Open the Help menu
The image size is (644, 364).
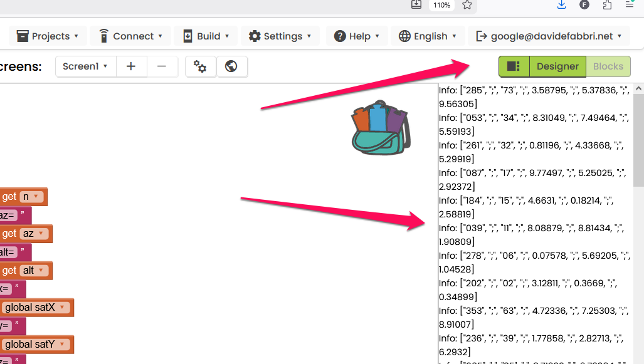357,36
